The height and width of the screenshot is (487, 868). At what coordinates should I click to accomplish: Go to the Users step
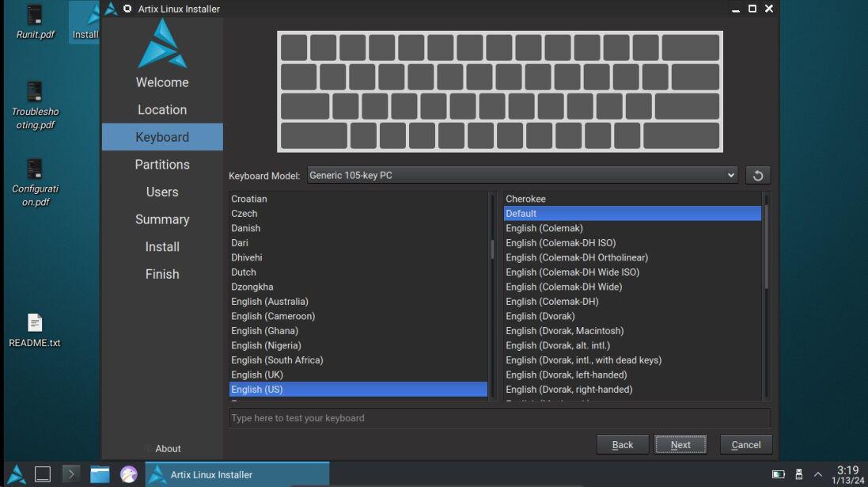click(x=162, y=192)
